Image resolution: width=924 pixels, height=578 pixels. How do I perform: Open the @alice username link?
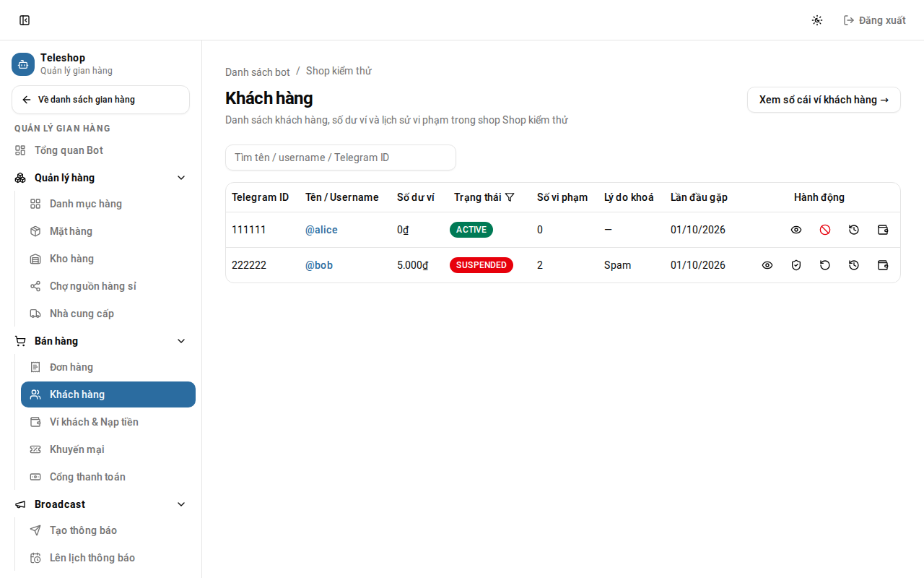point(321,230)
